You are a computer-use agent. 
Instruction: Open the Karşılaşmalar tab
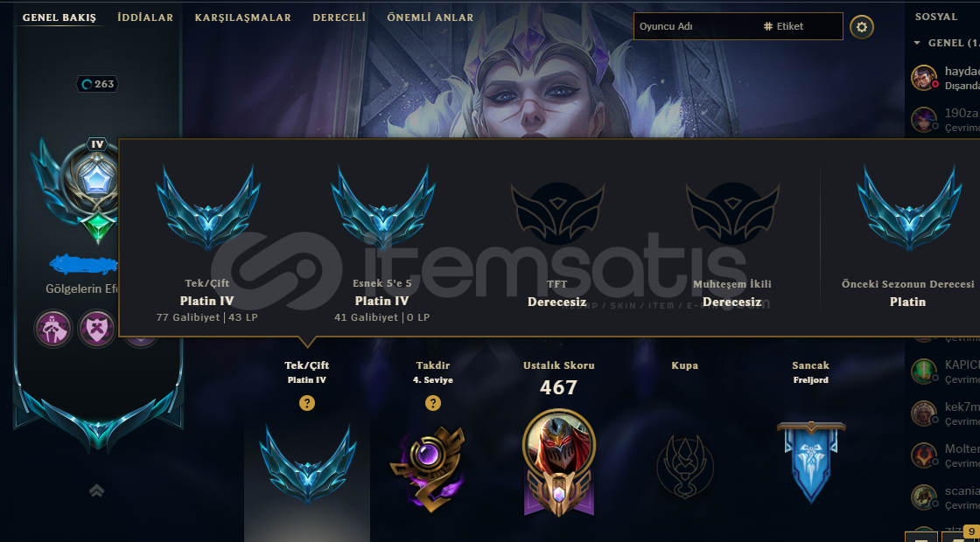click(x=242, y=17)
